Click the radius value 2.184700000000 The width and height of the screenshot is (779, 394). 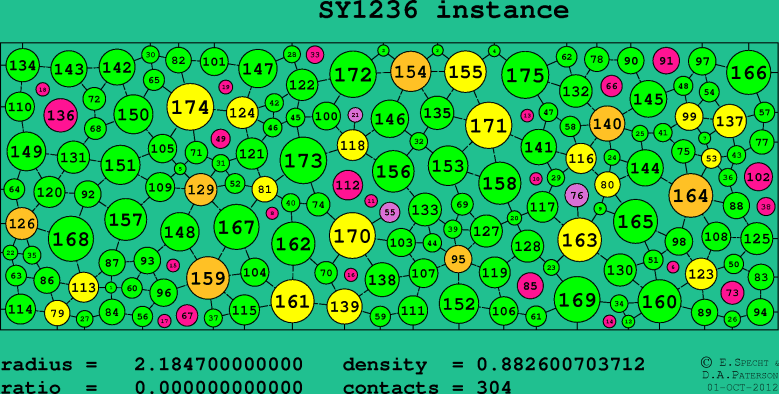(x=219, y=364)
